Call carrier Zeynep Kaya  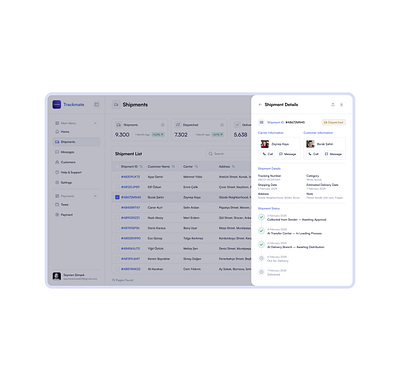(268, 154)
